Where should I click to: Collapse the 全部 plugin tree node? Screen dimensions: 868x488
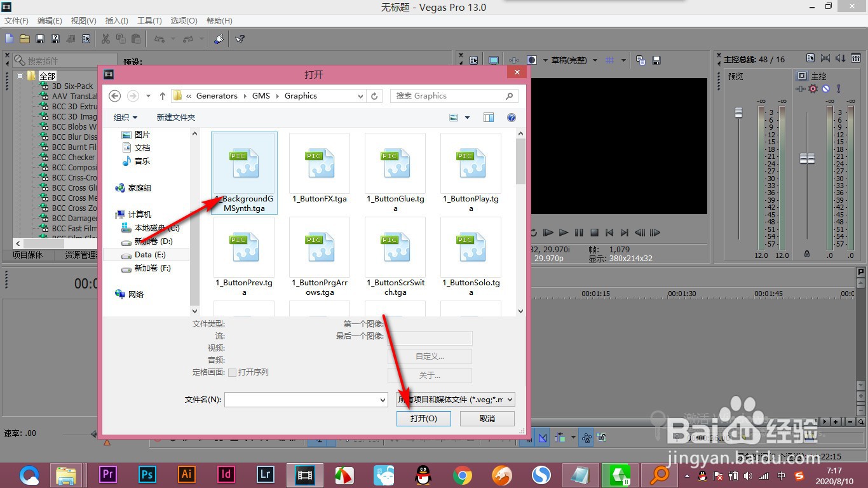point(20,76)
